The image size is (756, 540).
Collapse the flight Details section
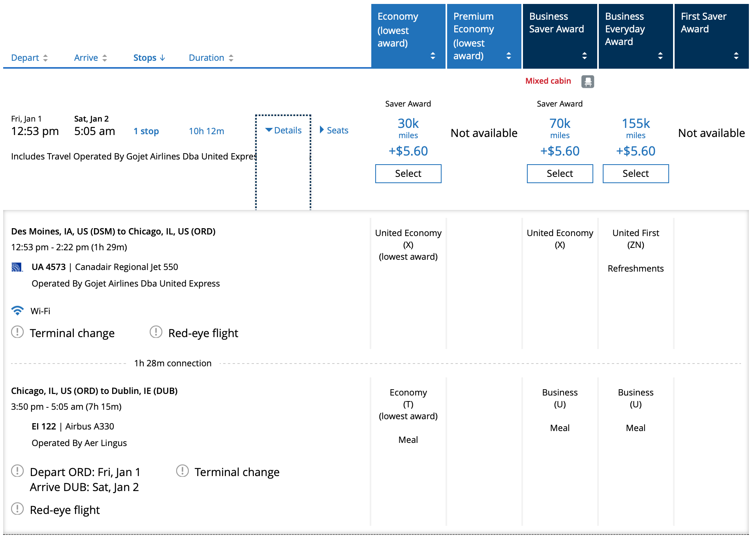[284, 130]
